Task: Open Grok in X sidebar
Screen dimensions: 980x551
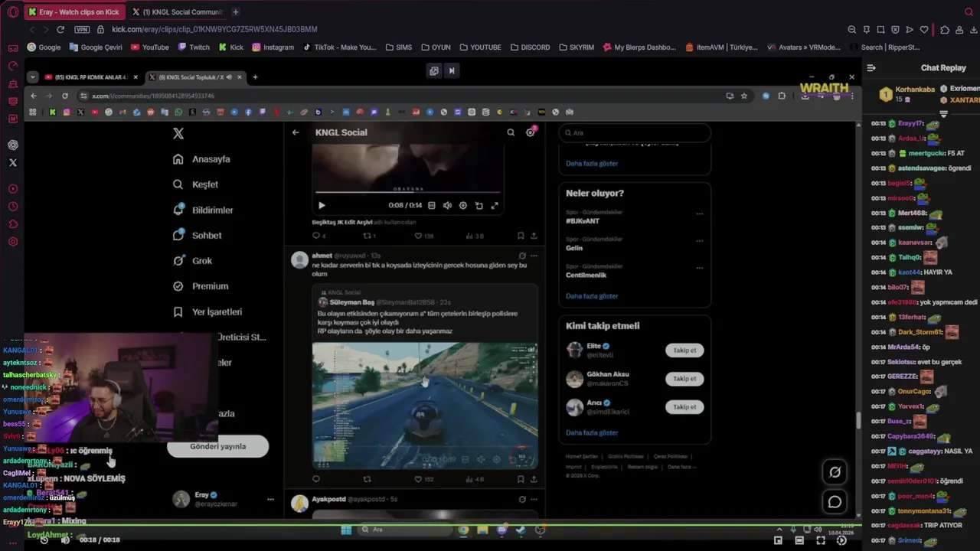Action: pos(192,261)
